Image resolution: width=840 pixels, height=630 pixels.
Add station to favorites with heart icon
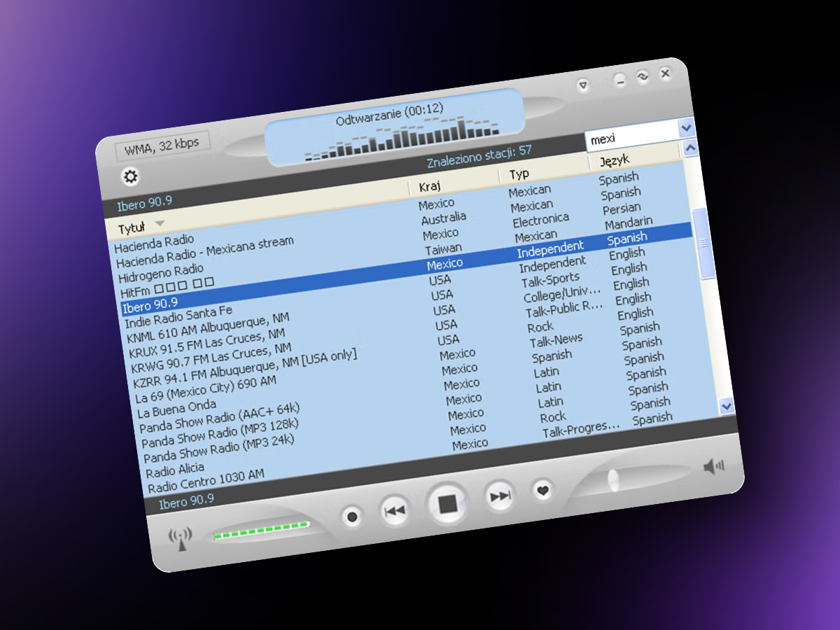pos(542,490)
